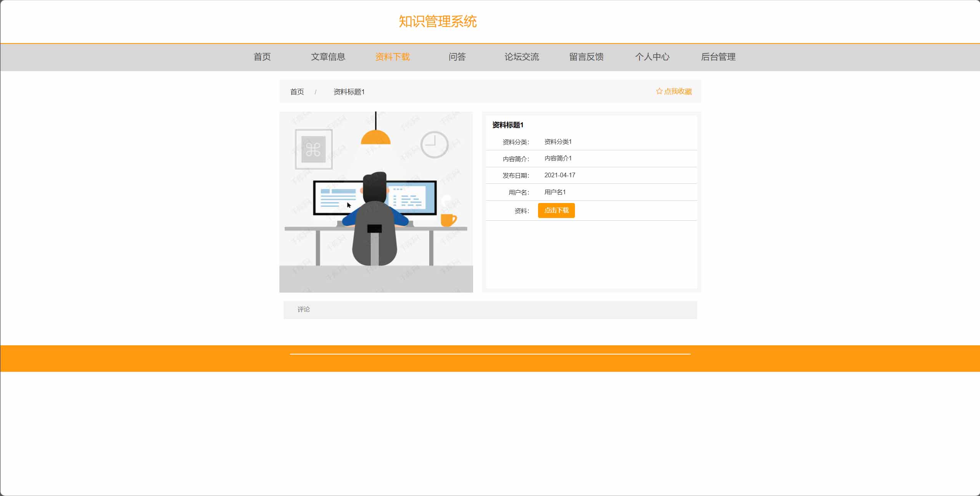The width and height of the screenshot is (980, 496).
Task: Open the 留言反馈 navigation tab
Action: click(x=586, y=57)
